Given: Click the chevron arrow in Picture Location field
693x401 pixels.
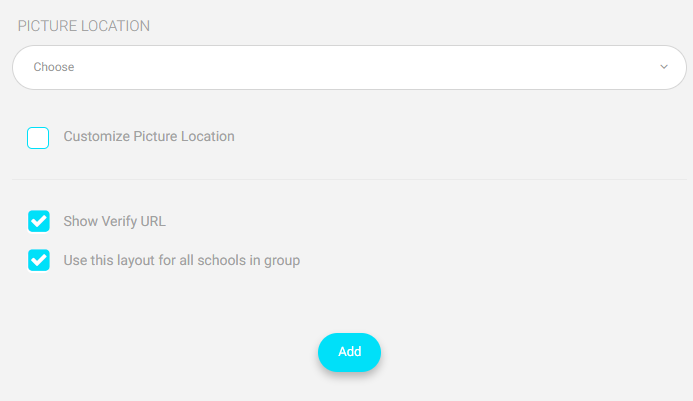Looking at the screenshot, I should (664, 67).
